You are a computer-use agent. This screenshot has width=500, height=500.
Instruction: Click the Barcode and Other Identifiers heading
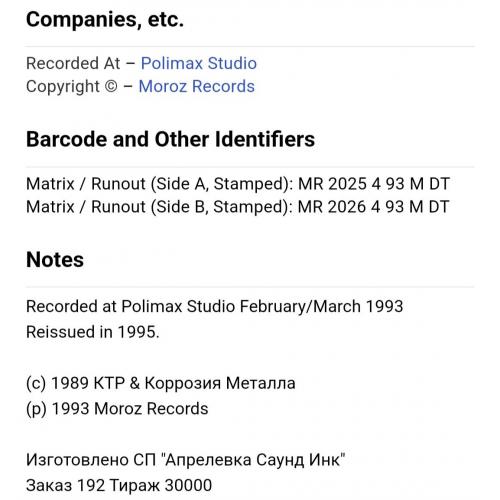point(170,139)
